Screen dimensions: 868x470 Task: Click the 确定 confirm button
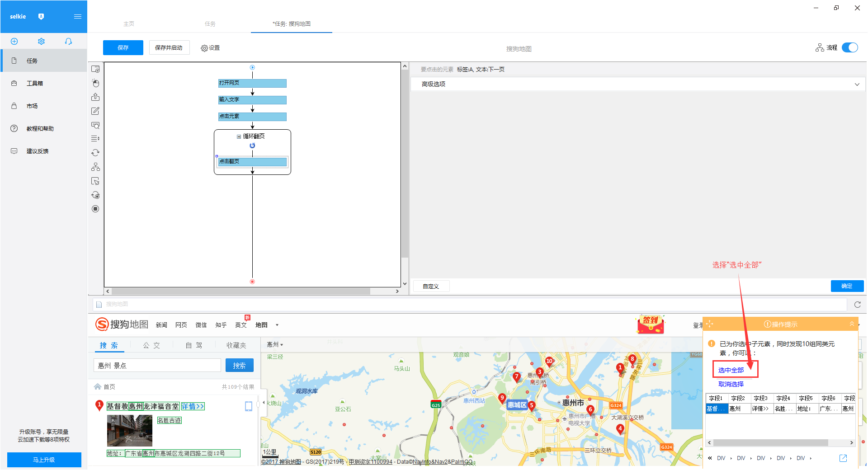point(847,286)
